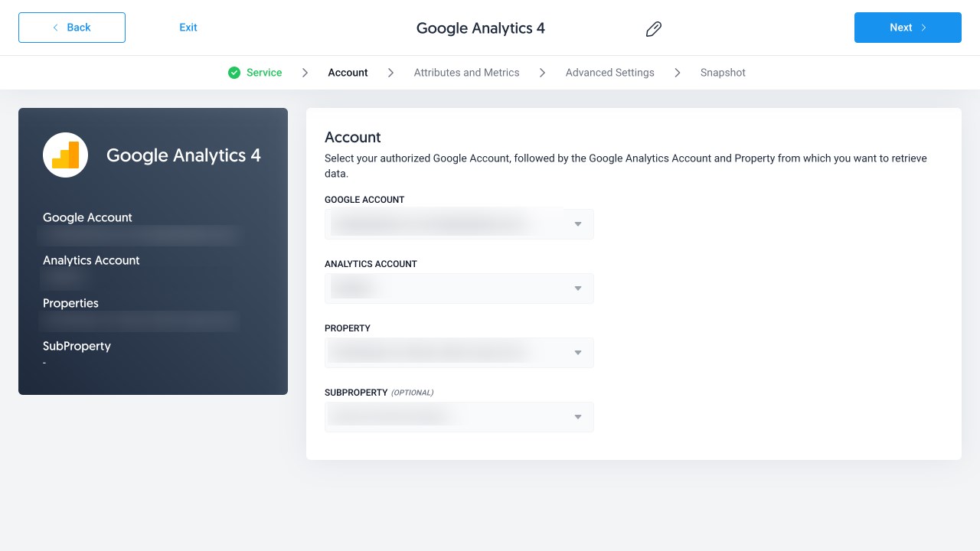
Task: Click the chevron after Service step
Action: 305,73
